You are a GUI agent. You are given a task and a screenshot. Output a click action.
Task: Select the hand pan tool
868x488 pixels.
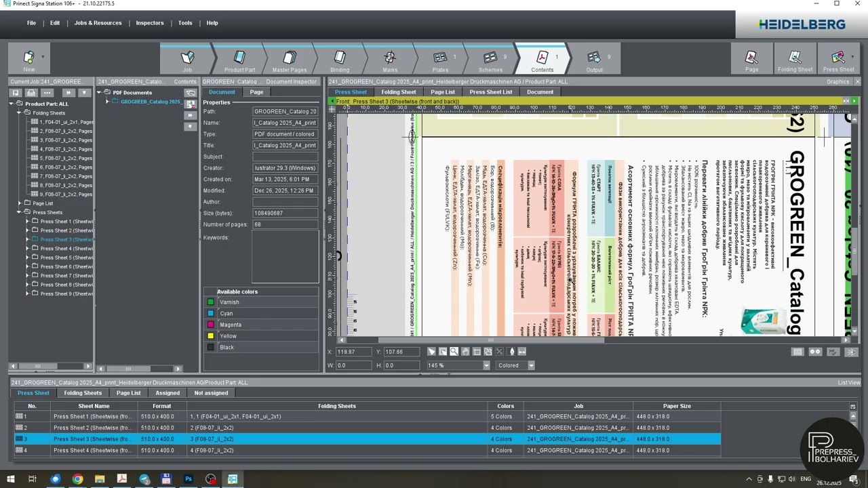tap(465, 352)
